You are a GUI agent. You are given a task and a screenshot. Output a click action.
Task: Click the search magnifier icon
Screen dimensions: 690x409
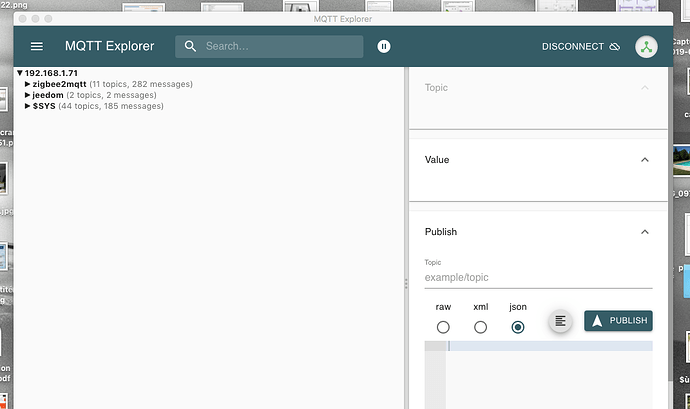click(x=190, y=46)
